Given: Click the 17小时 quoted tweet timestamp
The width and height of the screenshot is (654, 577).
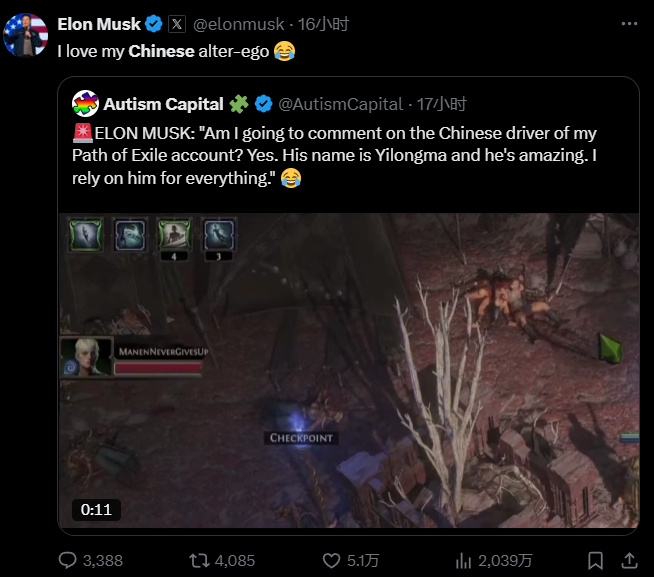Looking at the screenshot, I should point(440,103).
